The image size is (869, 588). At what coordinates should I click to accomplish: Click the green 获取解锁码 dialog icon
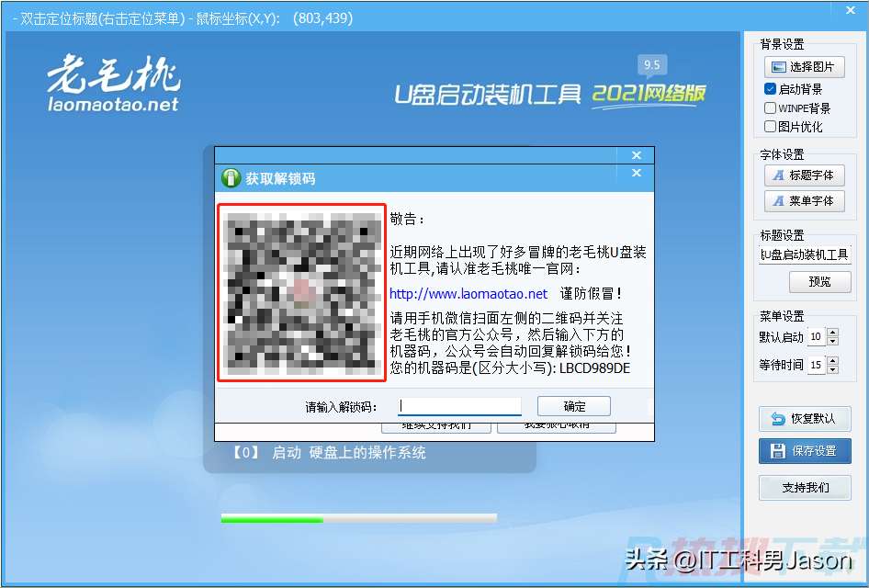click(x=231, y=178)
